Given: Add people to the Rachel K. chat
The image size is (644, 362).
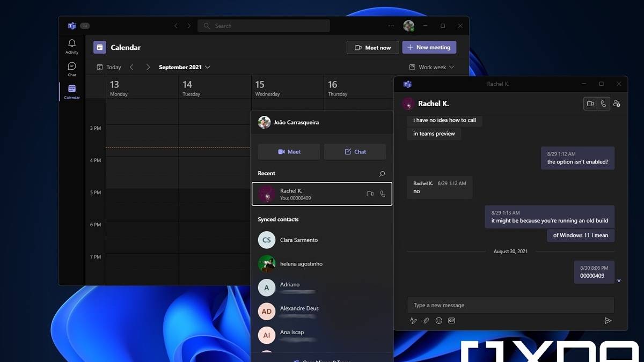Looking at the screenshot, I should click(617, 104).
